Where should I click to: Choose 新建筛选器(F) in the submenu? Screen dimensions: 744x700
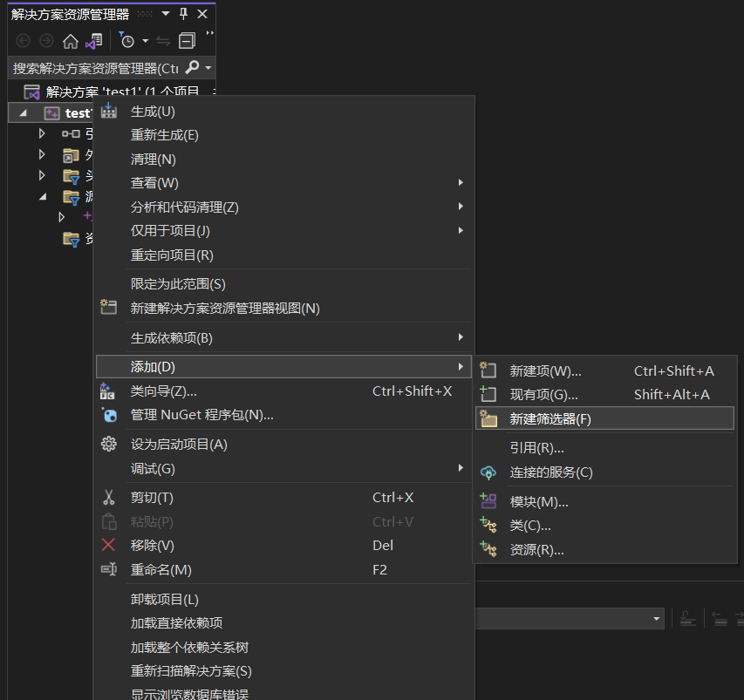pos(549,418)
